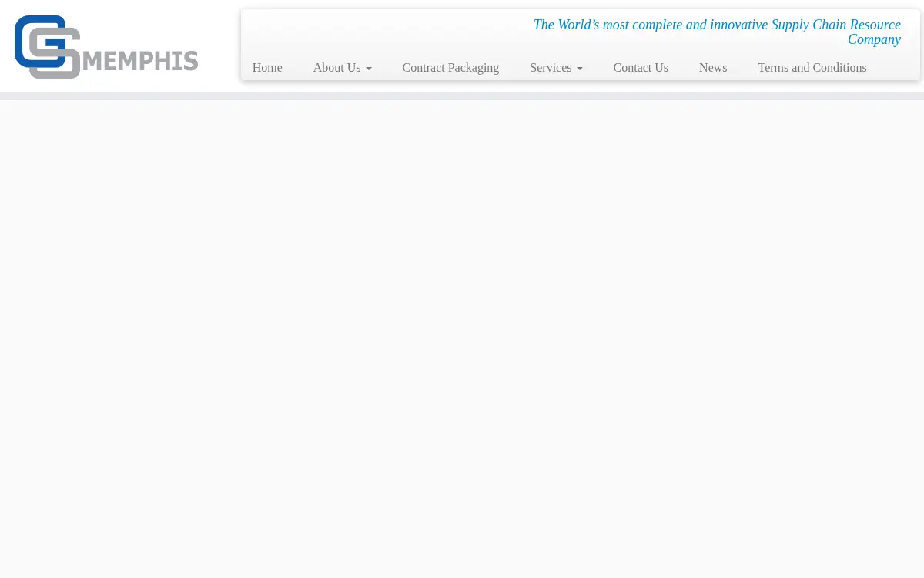
Task: Go to Contract Packaging page
Action: tap(450, 68)
